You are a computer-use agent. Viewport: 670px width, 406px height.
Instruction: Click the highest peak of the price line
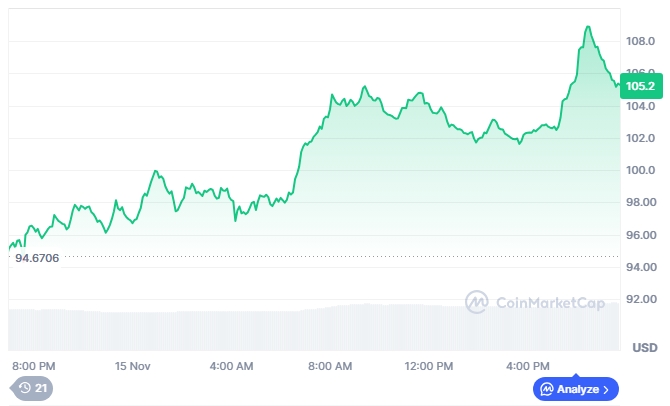coord(588,27)
